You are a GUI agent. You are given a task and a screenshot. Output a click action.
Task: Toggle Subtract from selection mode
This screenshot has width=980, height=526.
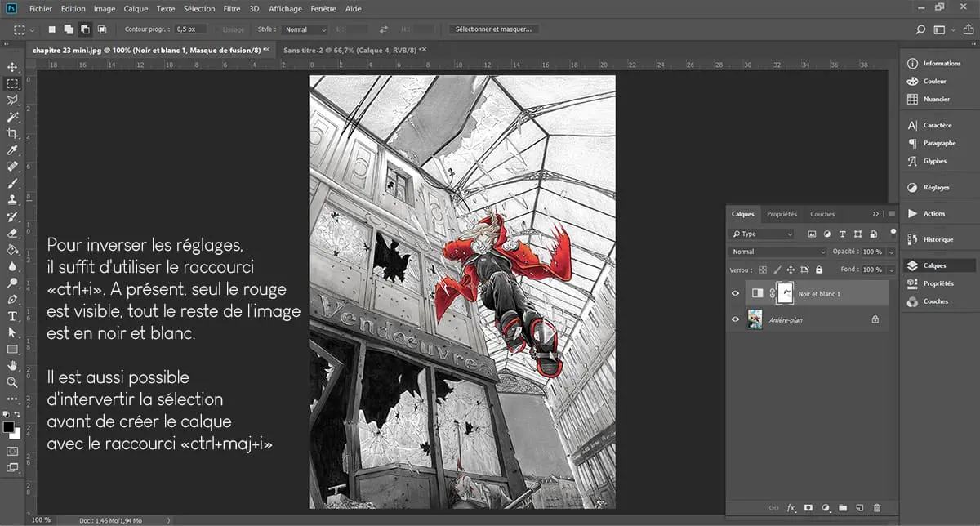click(x=85, y=29)
